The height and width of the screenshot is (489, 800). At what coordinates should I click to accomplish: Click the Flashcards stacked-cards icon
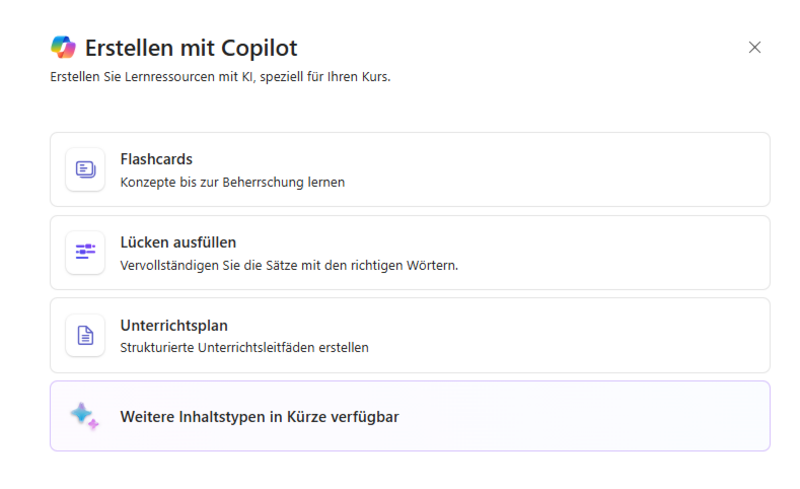[x=85, y=169]
